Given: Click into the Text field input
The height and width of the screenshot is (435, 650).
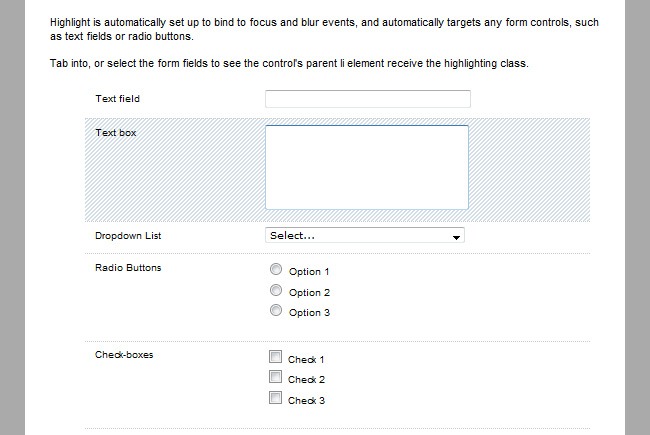Looking at the screenshot, I should pos(367,98).
